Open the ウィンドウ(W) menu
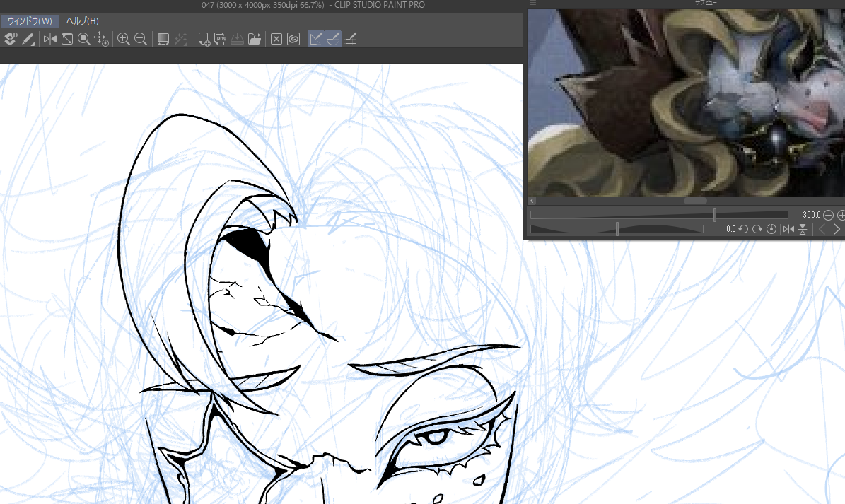Screen dimensions: 845x504 point(30,21)
